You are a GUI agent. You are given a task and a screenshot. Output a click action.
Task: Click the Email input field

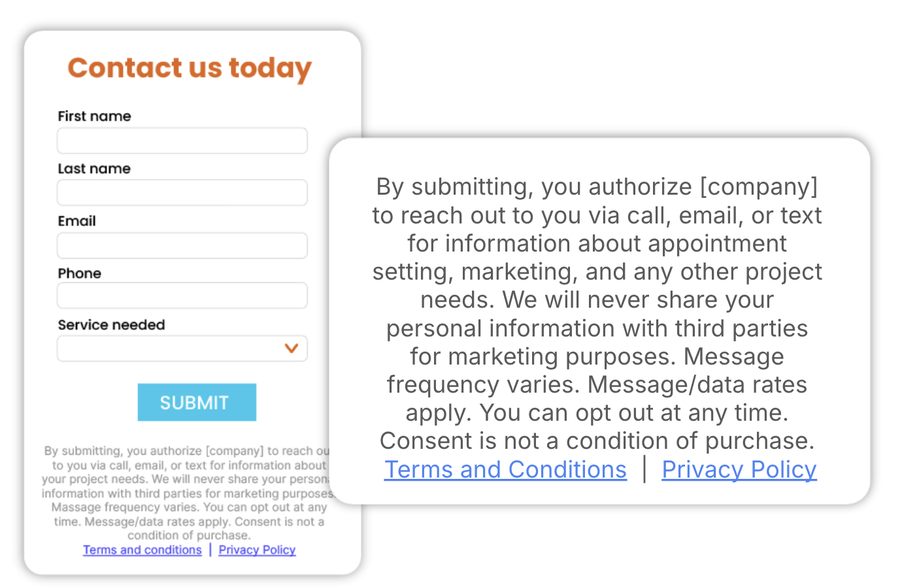182,245
